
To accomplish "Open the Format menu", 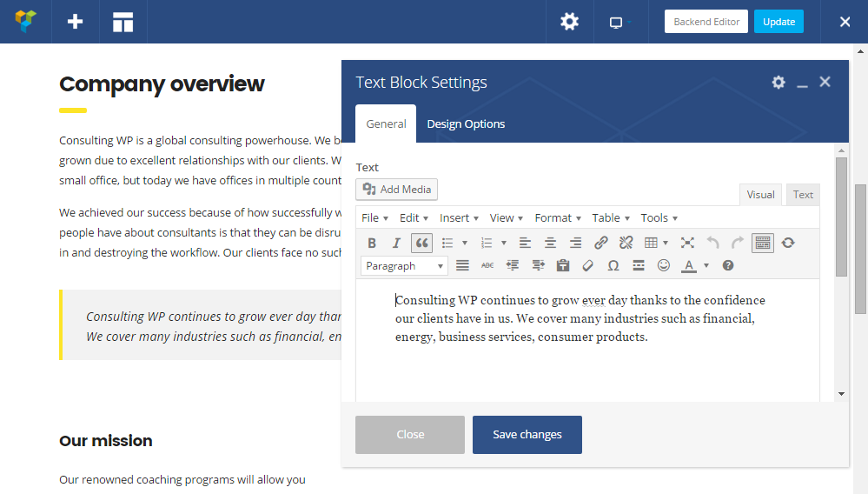I will click(x=558, y=217).
